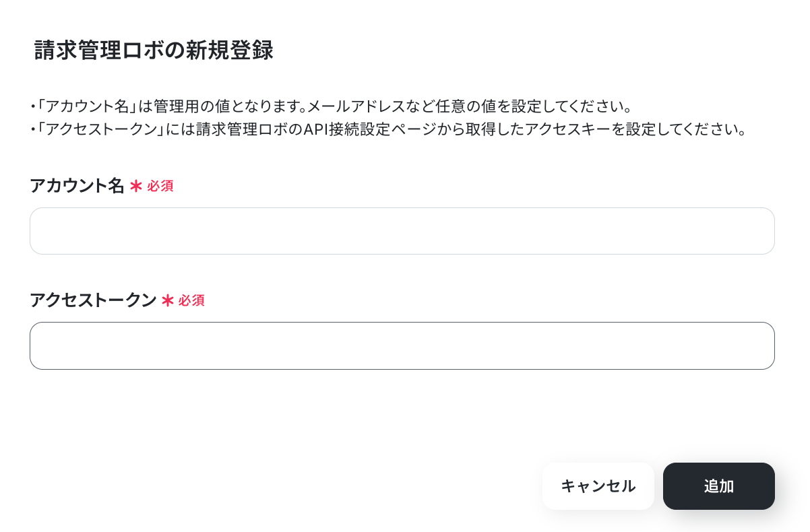Click the quoted 「アカウント名」 in the first bullet
810x532 pixels.
pos(87,106)
